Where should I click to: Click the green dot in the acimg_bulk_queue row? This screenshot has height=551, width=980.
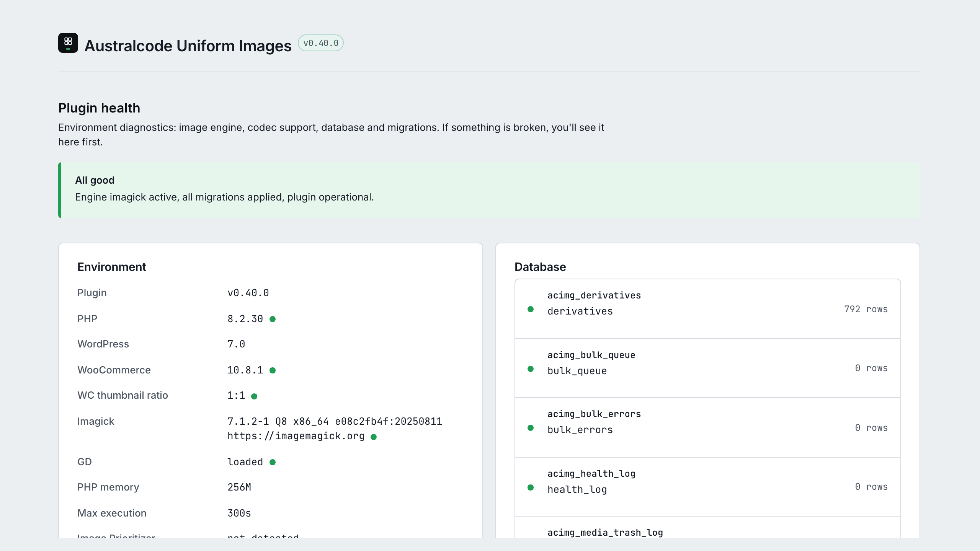(531, 369)
